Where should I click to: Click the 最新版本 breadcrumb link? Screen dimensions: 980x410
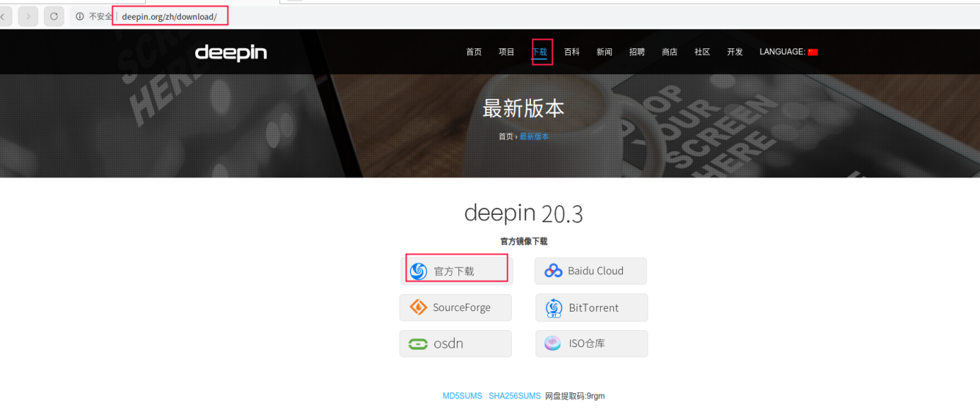[x=534, y=136]
